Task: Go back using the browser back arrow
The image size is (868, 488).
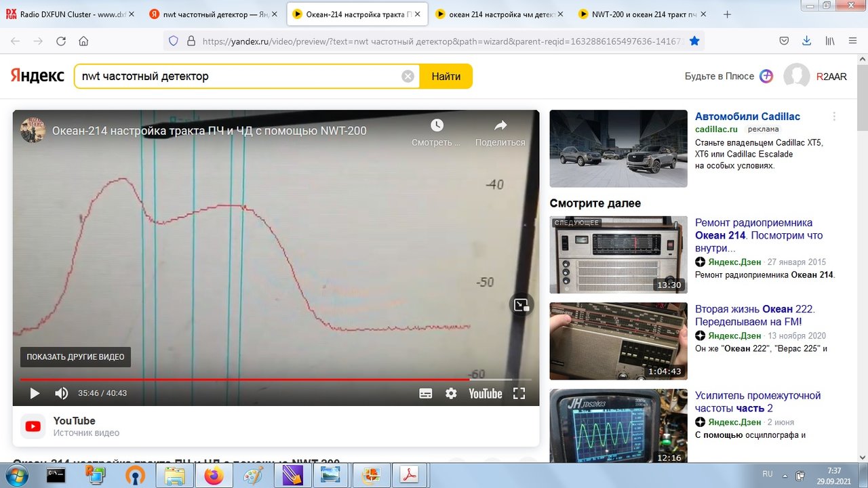Action: pos(16,41)
